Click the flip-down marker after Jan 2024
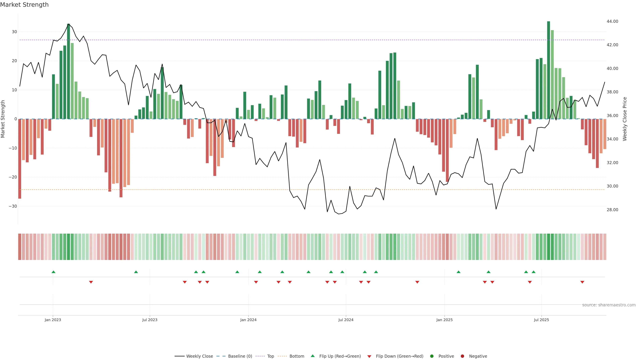The width and height of the screenshot is (644, 362). (x=256, y=282)
